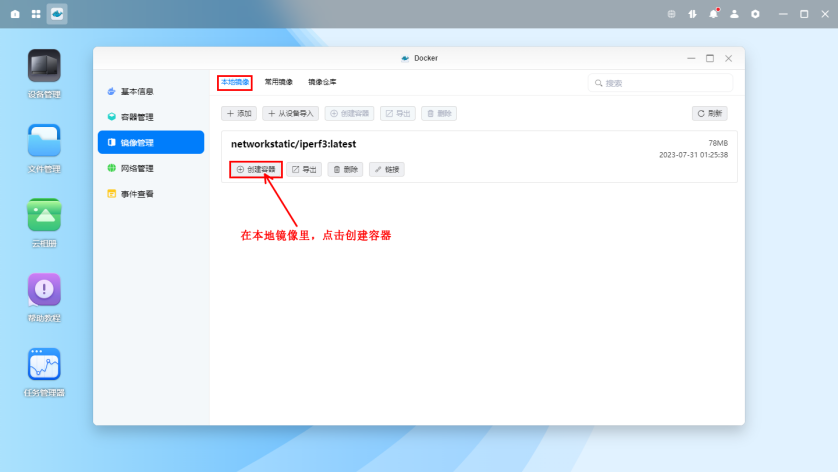
Task: Launch the 任务管理器 monitor icon
Action: pos(44,364)
